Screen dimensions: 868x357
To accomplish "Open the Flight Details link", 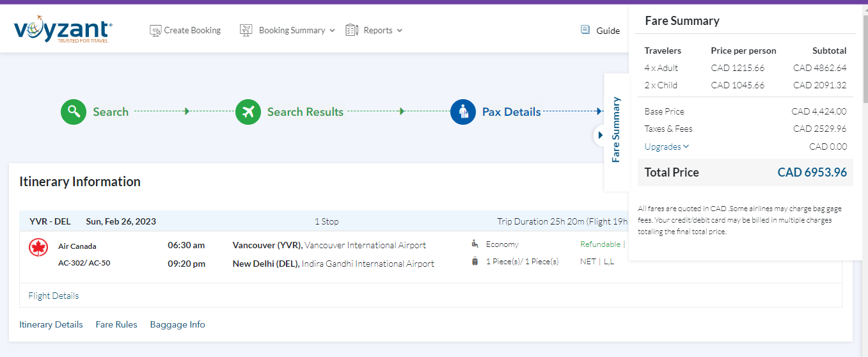I will point(54,296).
